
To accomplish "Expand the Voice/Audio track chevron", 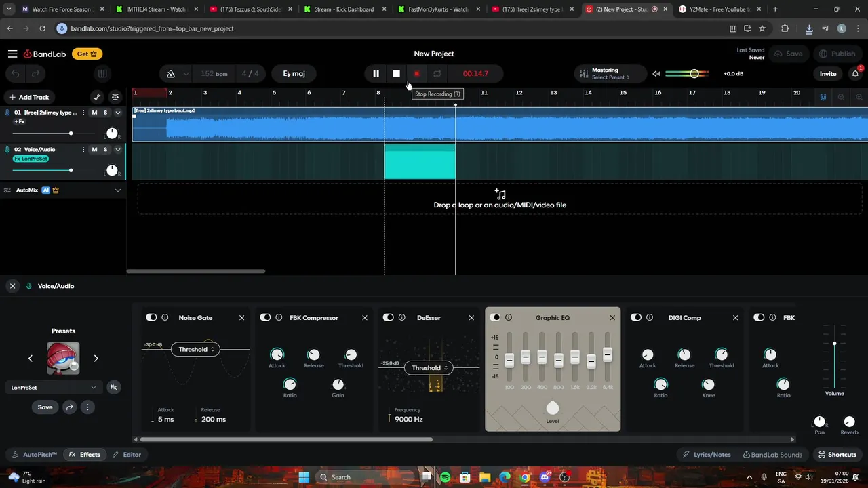I will [117, 149].
